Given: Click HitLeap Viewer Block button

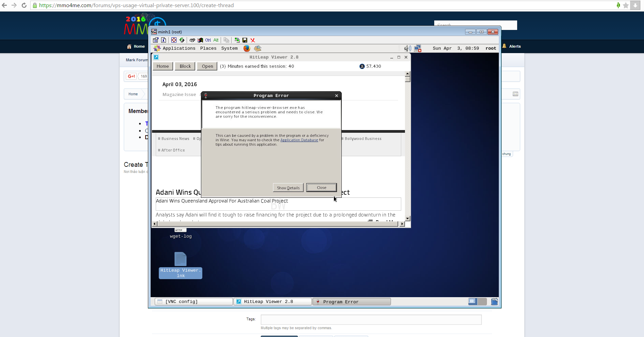Looking at the screenshot, I should [185, 66].
